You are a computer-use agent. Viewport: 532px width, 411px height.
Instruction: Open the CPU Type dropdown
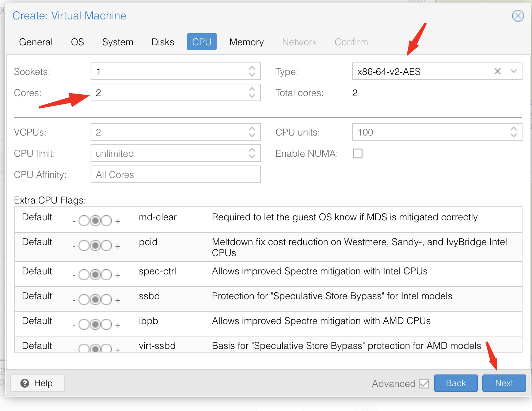pos(513,71)
